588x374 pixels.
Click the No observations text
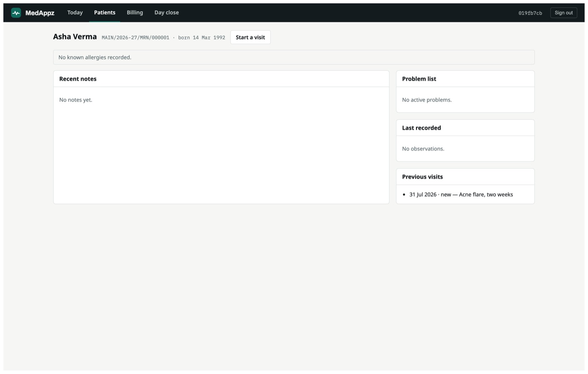tap(423, 149)
